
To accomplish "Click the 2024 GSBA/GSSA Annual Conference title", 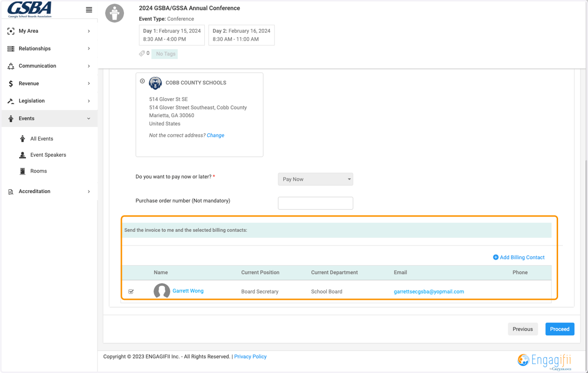I will (x=190, y=8).
